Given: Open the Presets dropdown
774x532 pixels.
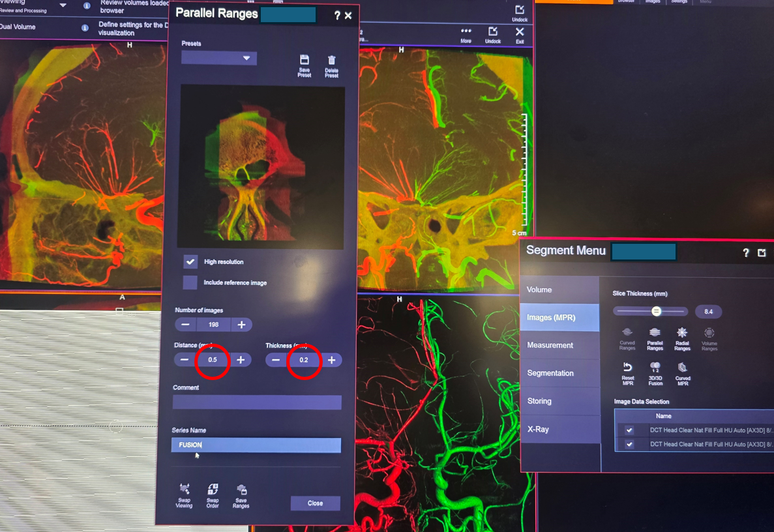Looking at the screenshot, I should 219,59.
